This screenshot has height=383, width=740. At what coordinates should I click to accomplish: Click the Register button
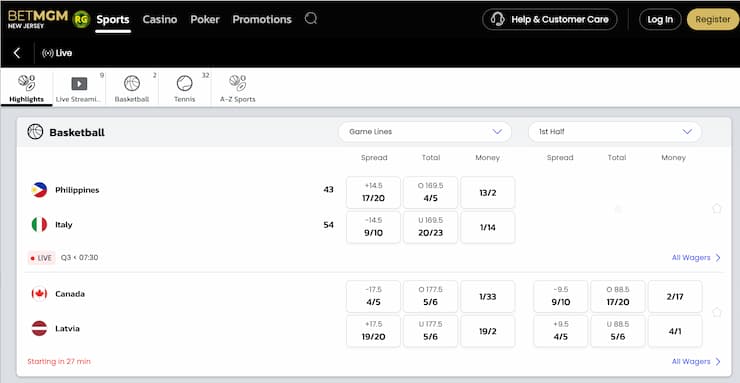[x=713, y=19]
